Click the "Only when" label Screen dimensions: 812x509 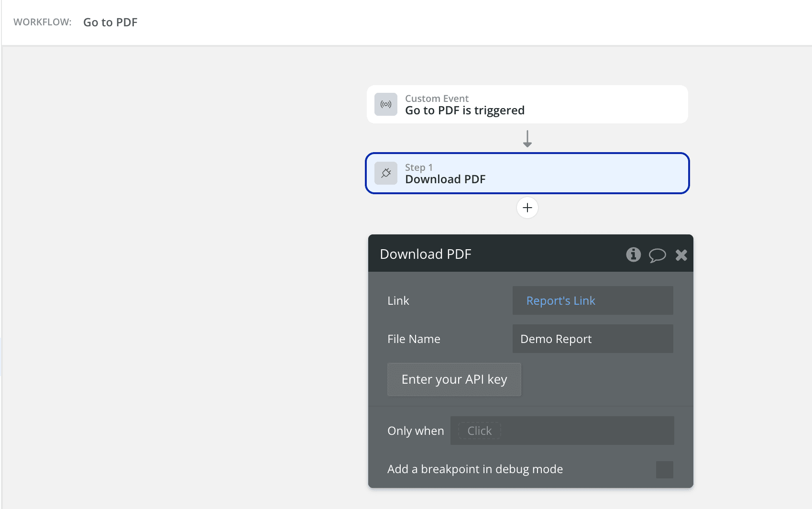pyautogui.click(x=415, y=431)
